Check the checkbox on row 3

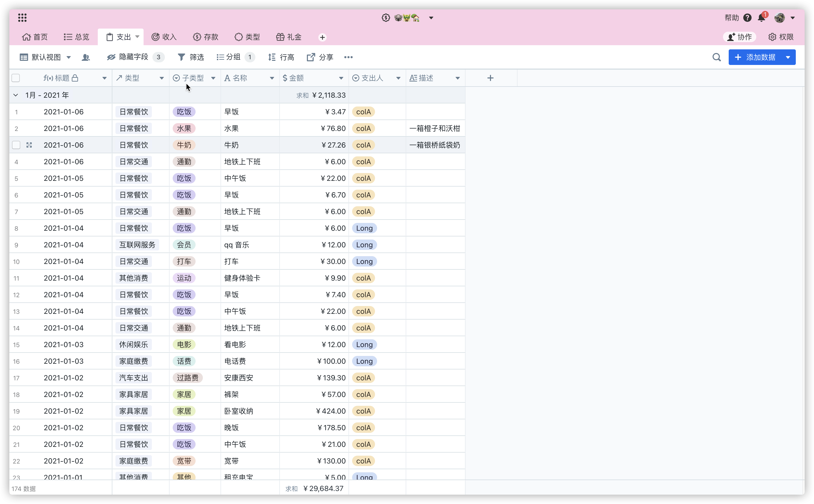(x=16, y=145)
